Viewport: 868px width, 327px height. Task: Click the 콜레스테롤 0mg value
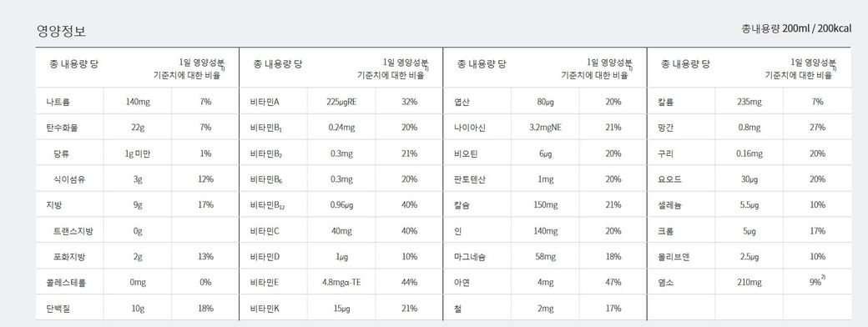137,282
